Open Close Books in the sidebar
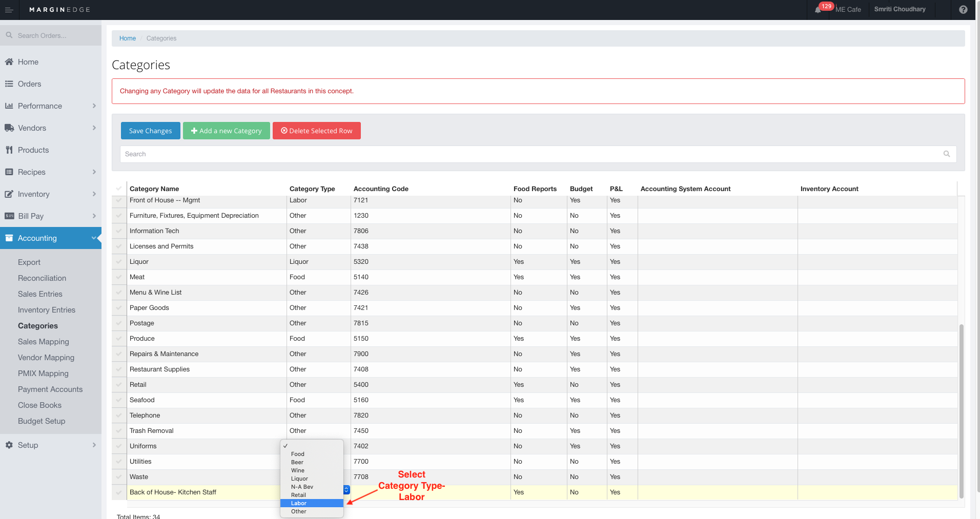 [39, 405]
